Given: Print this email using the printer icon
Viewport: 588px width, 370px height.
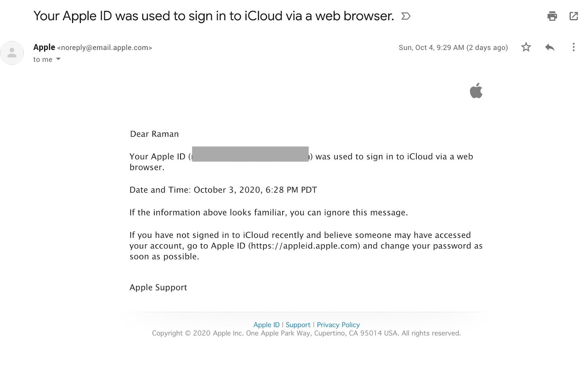Looking at the screenshot, I should click(552, 16).
